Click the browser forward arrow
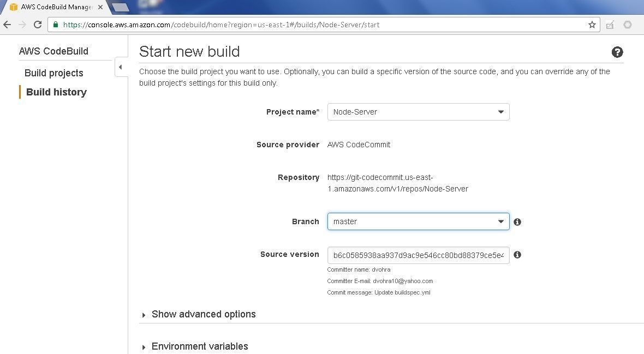Screen dimensions: 644x354 [22, 25]
